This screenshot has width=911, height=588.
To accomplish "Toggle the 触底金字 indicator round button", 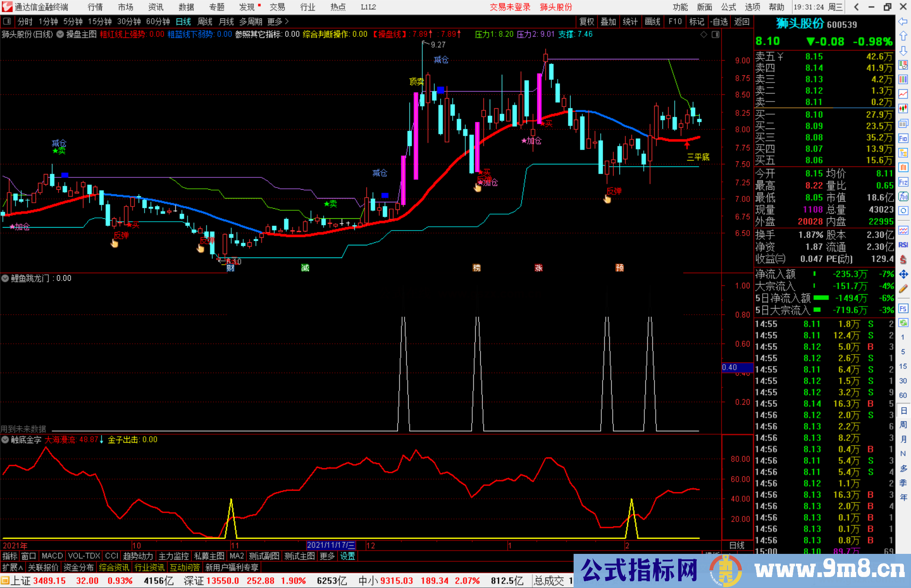I will tap(5, 440).
